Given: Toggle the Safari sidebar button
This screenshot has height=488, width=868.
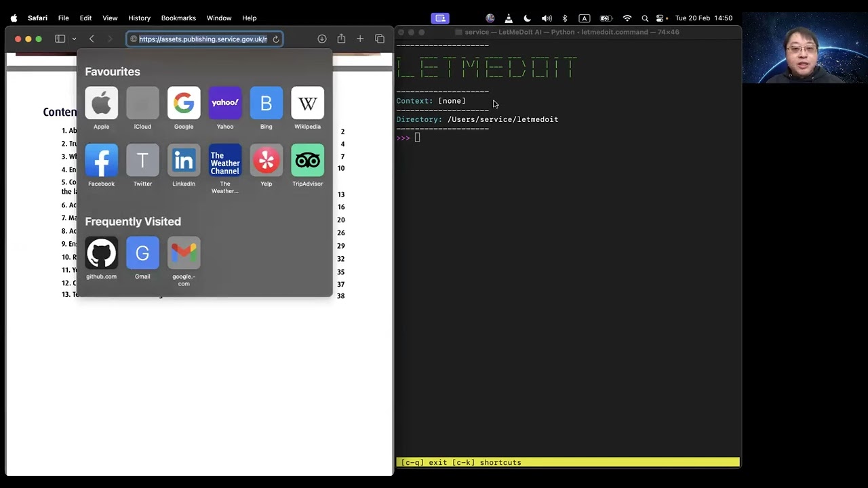Looking at the screenshot, I should click(60, 39).
